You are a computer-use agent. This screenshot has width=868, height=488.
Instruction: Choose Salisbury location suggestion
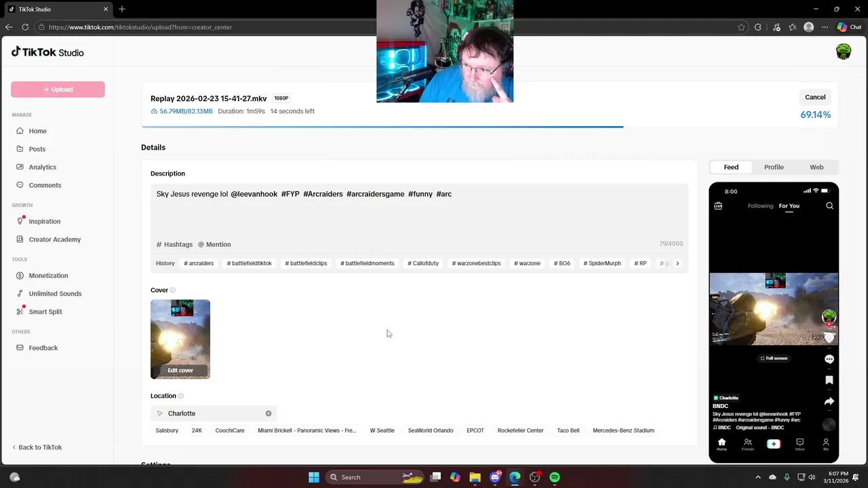click(167, 430)
